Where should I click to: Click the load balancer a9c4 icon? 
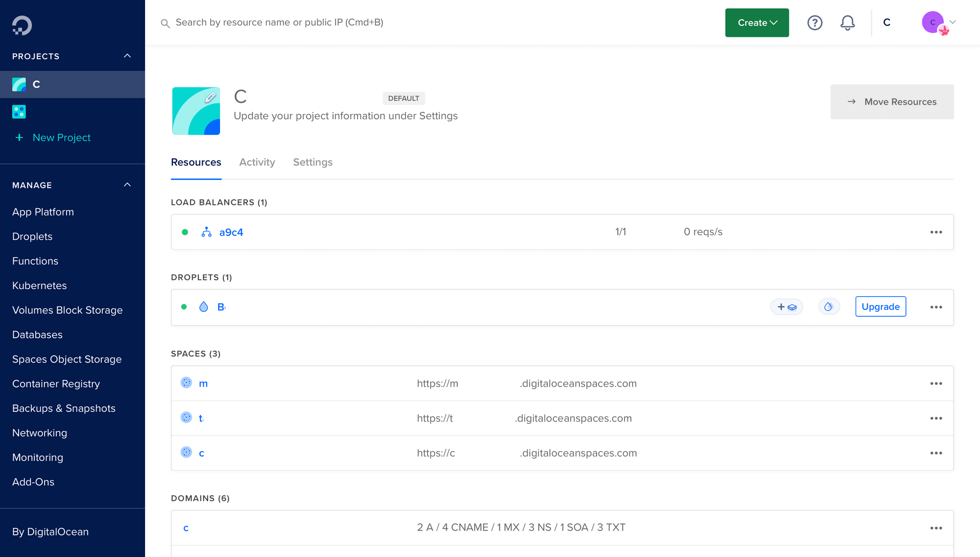(206, 232)
